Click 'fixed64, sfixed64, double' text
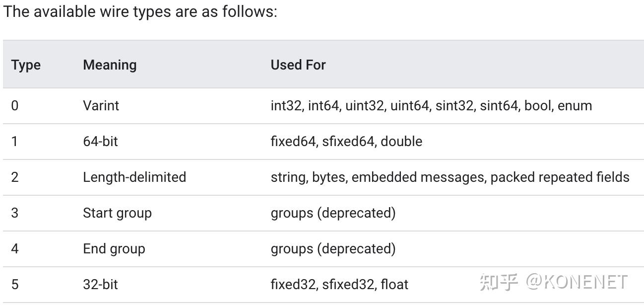Viewport: 644px width, 307px height. coord(346,142)
